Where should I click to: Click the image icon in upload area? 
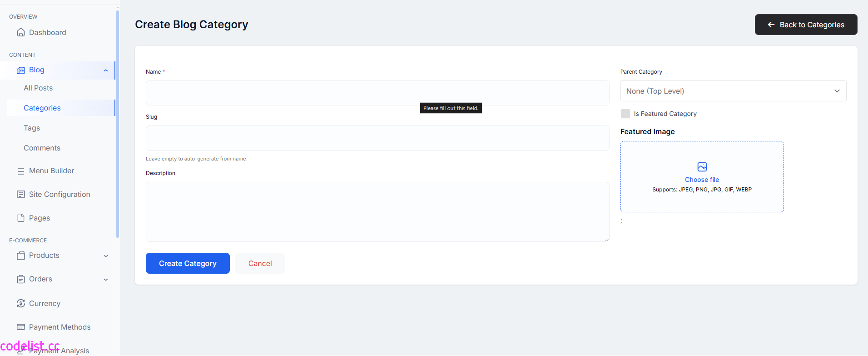click(702, 167)
